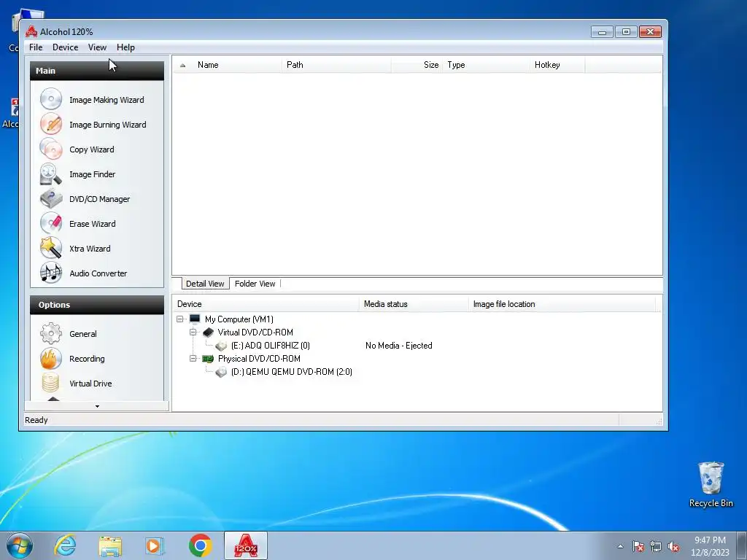This screenshot has width=747, height=560.
Task: Open the Image Finder magnifier icon
Action: (51, 174)
